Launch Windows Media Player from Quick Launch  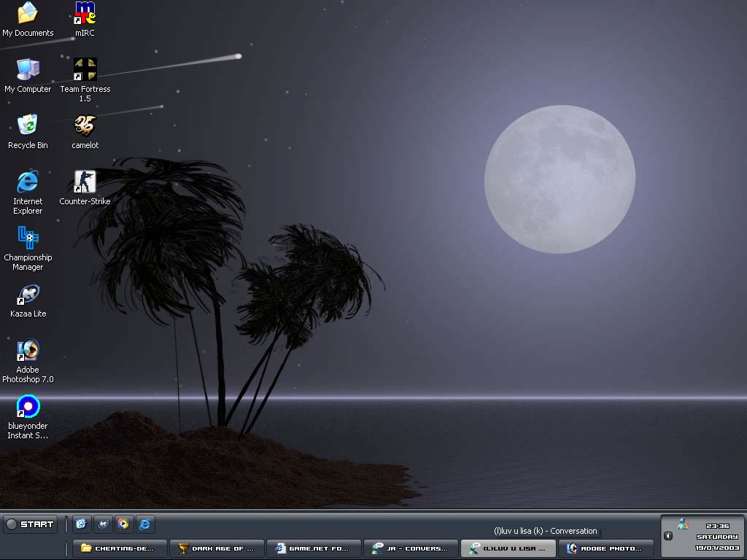coord(124,524)
